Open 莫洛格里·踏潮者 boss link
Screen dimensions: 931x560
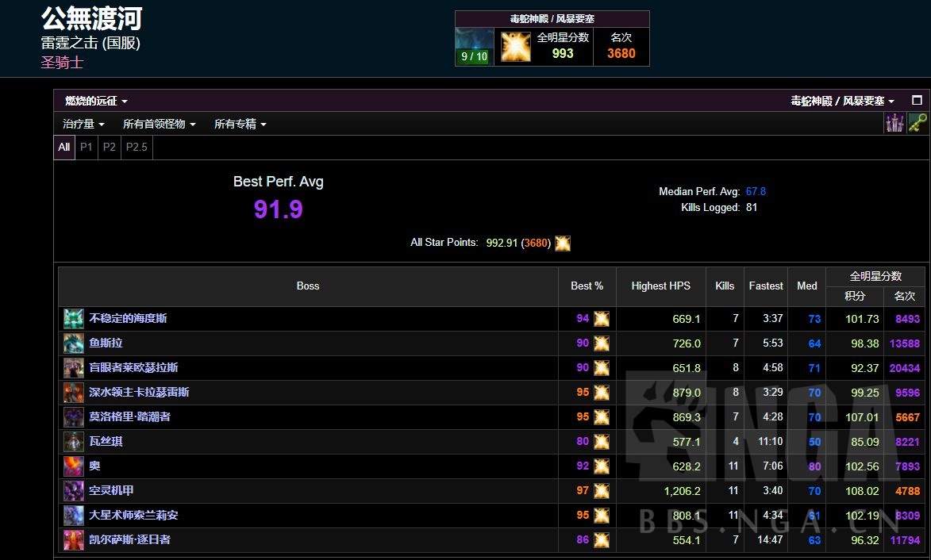129,417
